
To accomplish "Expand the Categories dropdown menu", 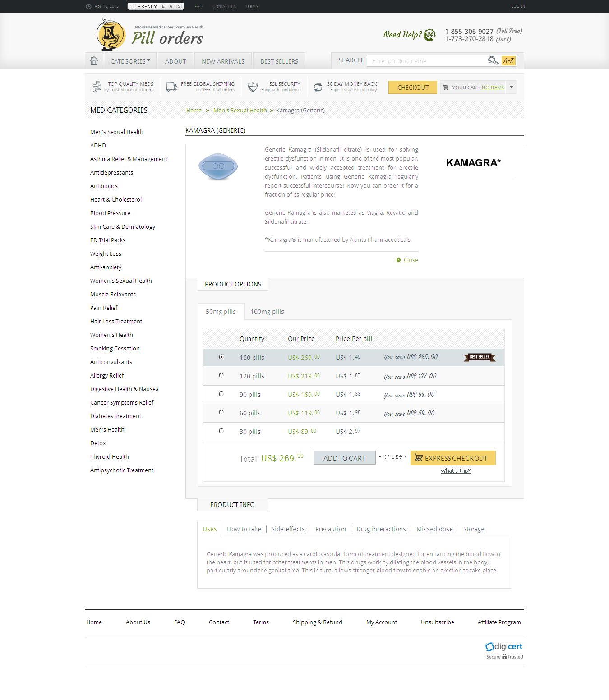I will (130, 61).
